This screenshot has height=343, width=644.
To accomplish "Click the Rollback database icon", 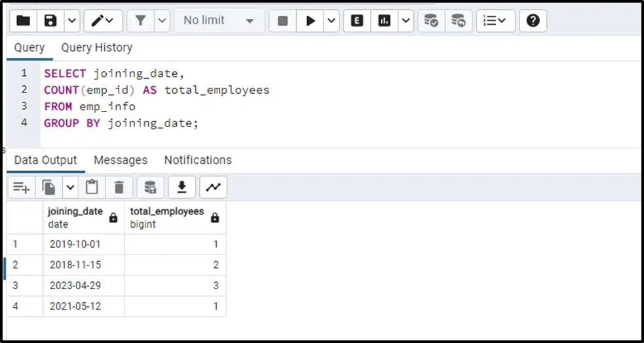I will [459, 21].
